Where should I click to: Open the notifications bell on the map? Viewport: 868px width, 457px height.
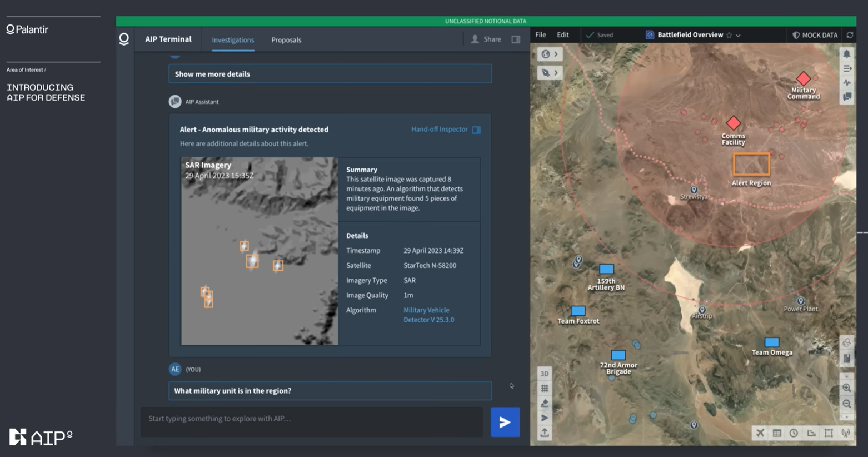coord(846,54)
